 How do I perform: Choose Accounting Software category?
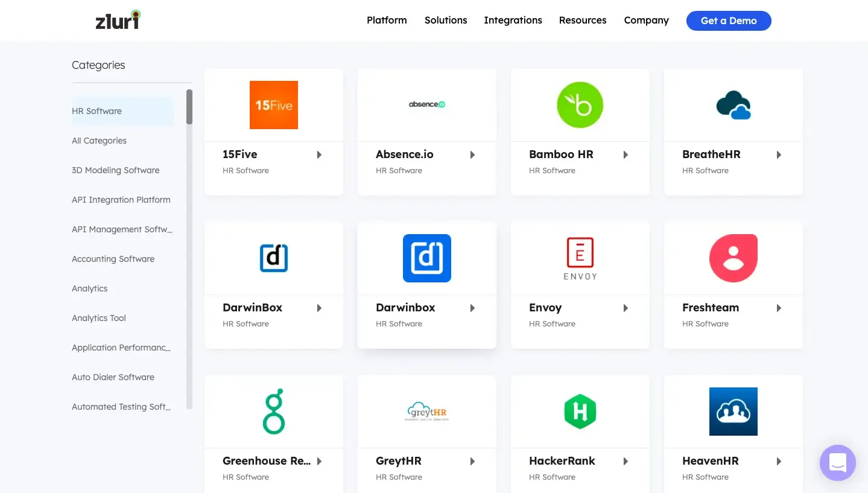[113, 259]
